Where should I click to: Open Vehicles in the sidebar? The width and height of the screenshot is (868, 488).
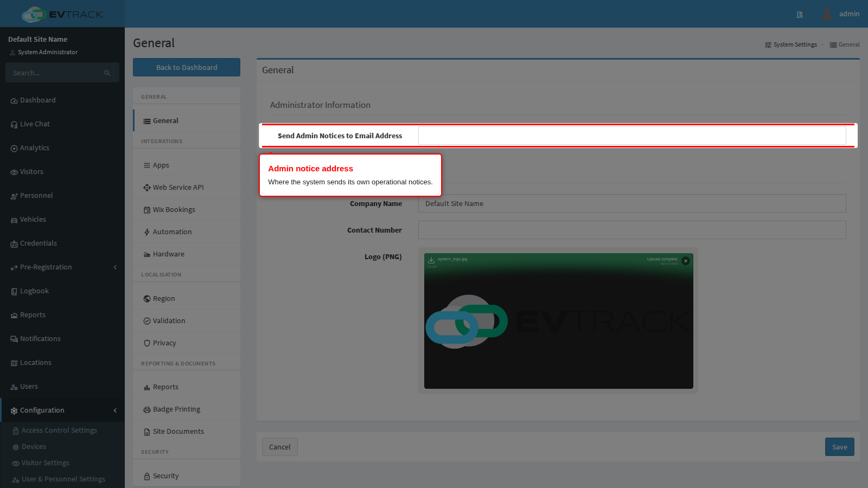pyautogui.click(x=62, y=220)
